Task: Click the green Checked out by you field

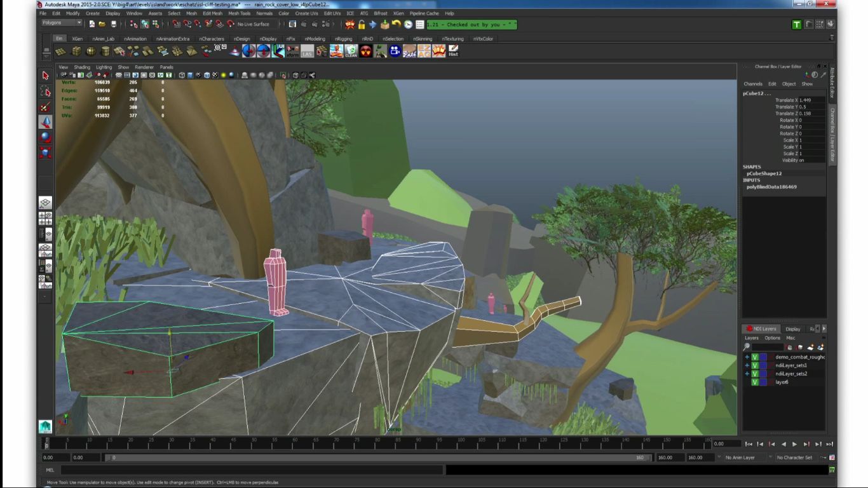Action: click(x=473, y=24)
